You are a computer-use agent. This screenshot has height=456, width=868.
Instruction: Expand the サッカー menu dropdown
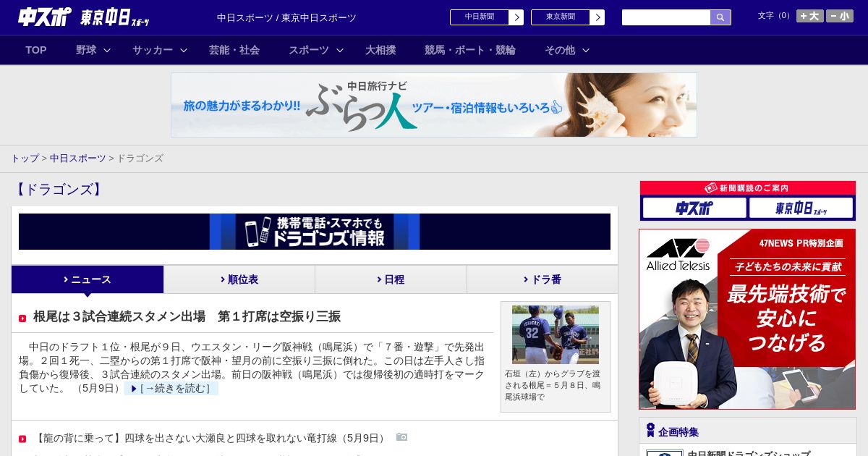tap(160, 50)
